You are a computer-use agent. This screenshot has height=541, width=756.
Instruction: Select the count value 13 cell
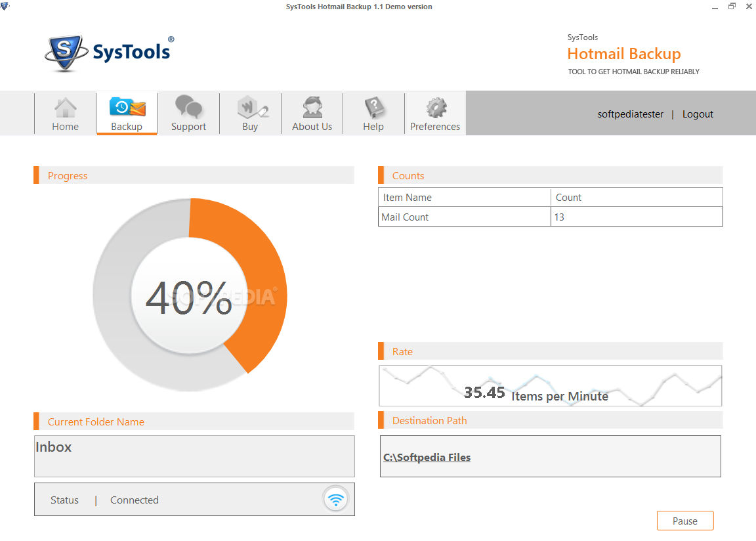click(637, 217)
